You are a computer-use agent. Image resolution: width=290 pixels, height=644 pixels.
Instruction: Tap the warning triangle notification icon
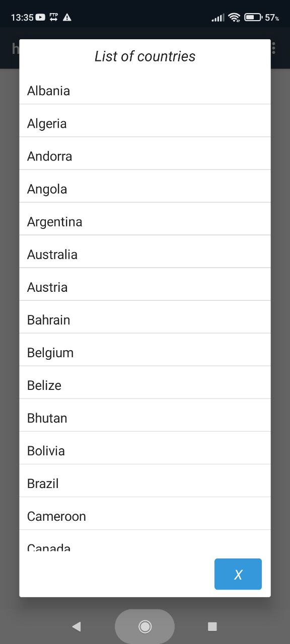click(x=67, y=17)
